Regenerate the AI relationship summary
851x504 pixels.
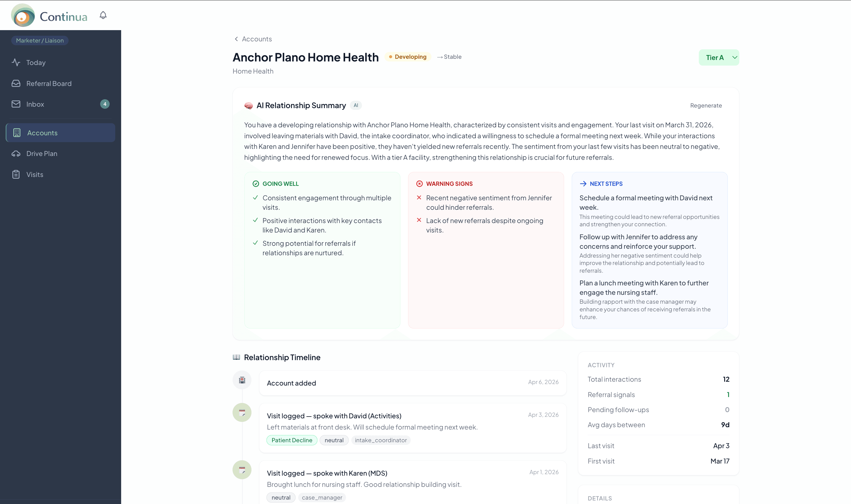coord(706,106)
